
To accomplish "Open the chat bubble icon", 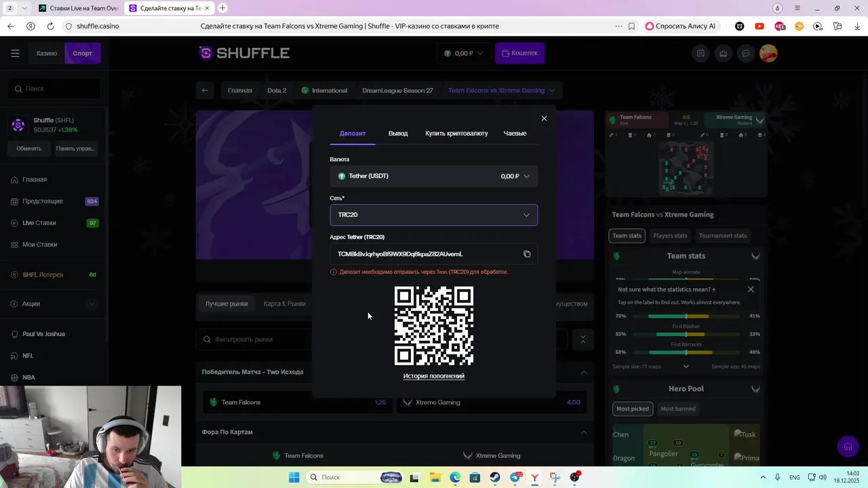I will pyautogui.click(x=746, y=54).
